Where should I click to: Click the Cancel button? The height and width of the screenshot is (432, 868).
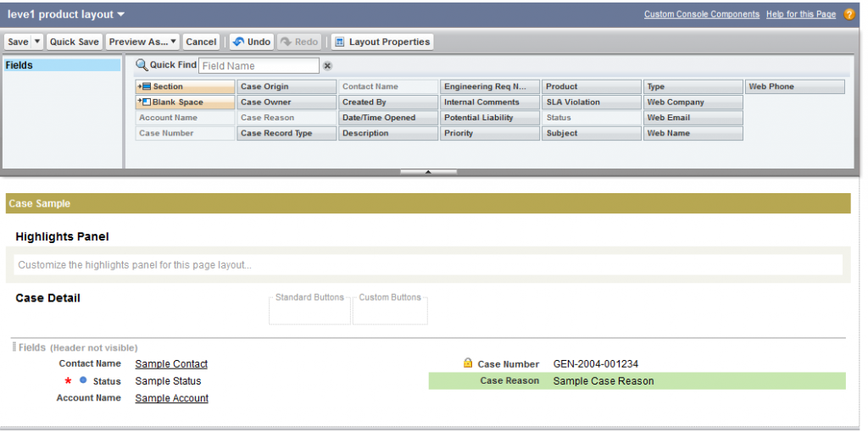click(x=201, y=42)
